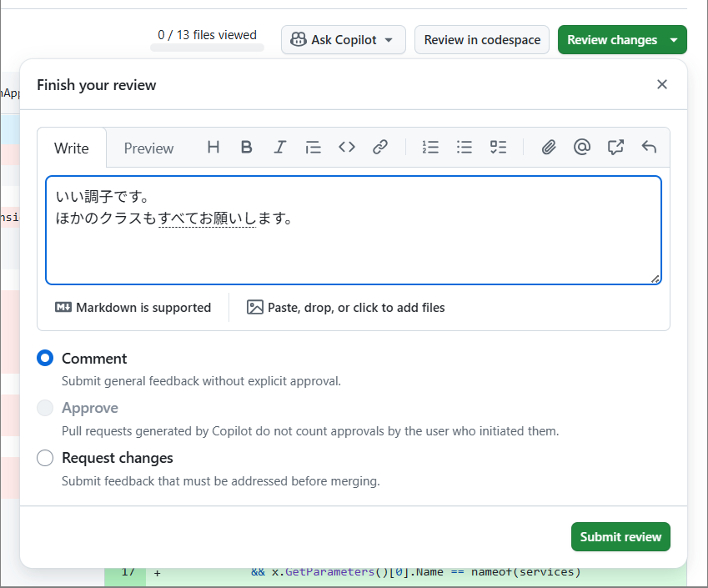Attach files with the paperclip icon
708x588 pixels.
[x=549, y=148]
